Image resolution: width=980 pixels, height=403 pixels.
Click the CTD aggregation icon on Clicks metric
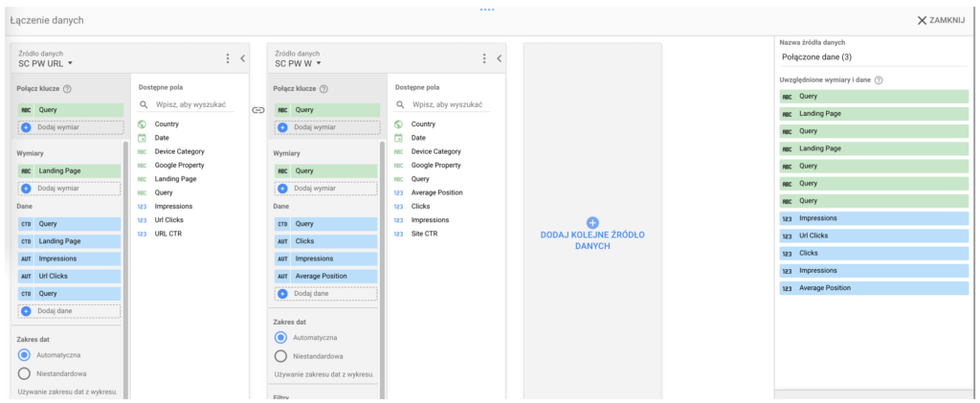pyautogui.click(x=283, y=241)
